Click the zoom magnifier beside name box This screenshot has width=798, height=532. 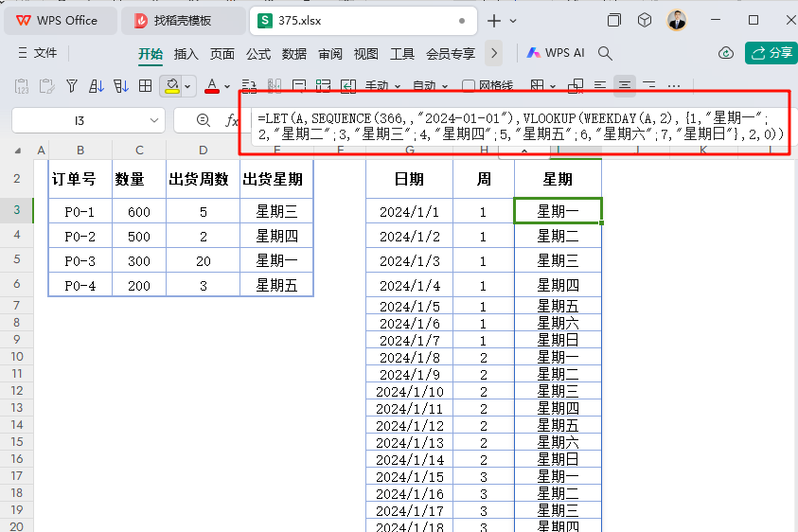tap(204, 120)
